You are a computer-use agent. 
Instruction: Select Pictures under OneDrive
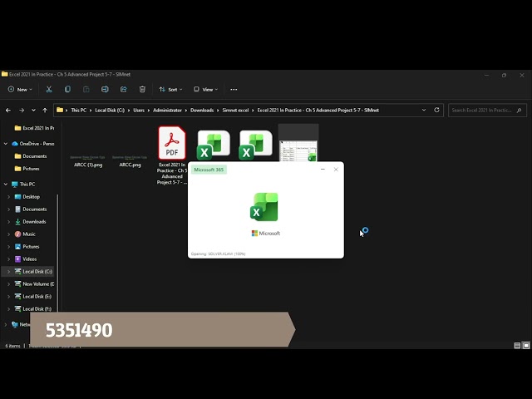tap(27, 169)
